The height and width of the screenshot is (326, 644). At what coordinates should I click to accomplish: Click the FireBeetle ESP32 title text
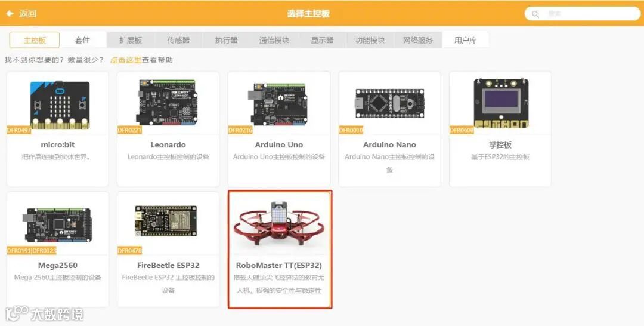168,266
